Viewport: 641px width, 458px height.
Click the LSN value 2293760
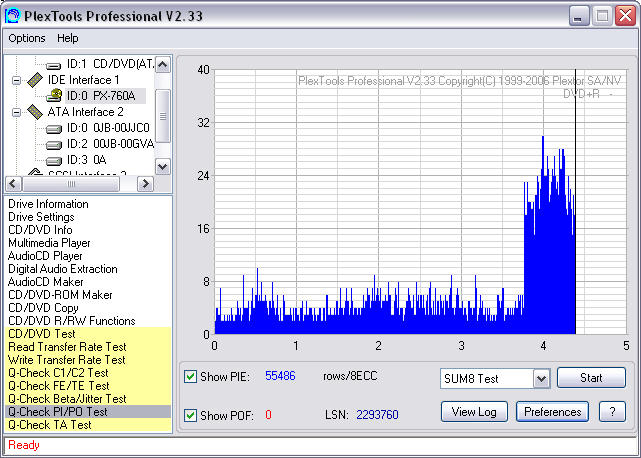[x=377, y=415]
